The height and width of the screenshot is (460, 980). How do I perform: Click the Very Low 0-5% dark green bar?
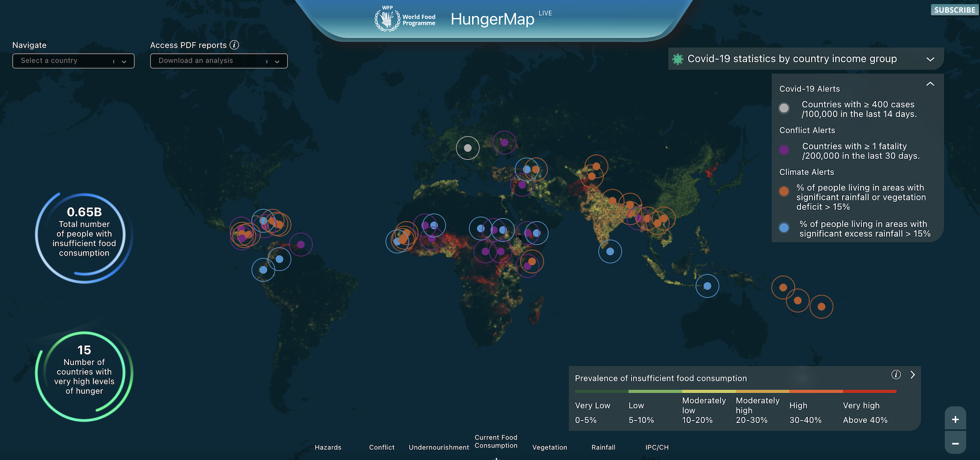(x=601, y=391)
